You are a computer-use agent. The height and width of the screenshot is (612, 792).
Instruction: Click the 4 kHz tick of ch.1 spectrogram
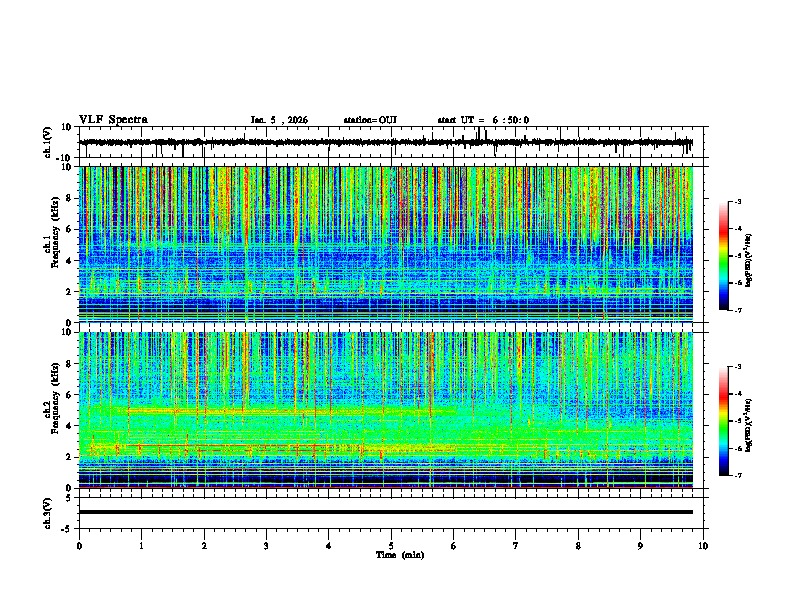70,261
